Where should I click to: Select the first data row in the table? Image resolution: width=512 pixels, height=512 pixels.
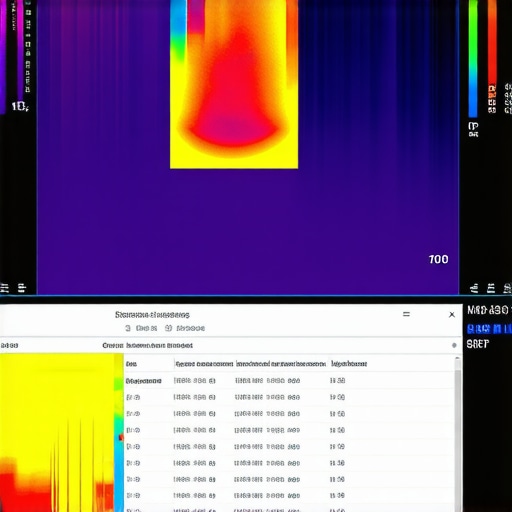pos(289,381)
